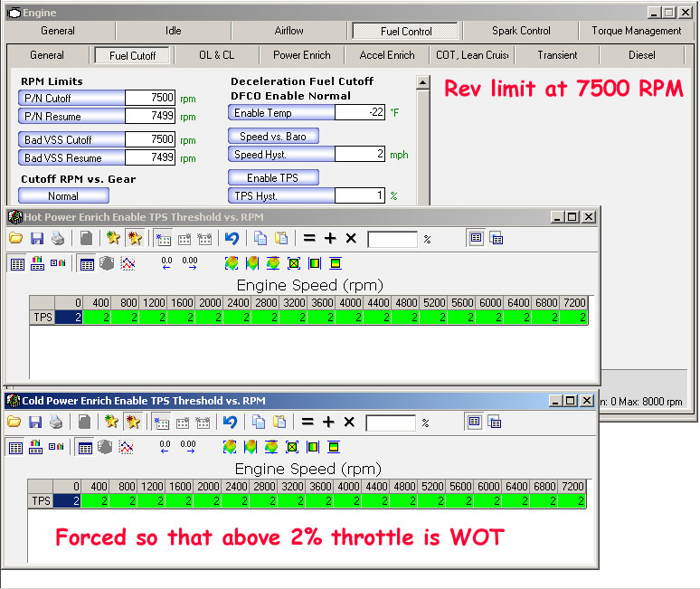Click Undo arrow in Cold Power Enrich toolbar
The width and height of the screenshot is (700, 589).
click(x=230, y=423)
